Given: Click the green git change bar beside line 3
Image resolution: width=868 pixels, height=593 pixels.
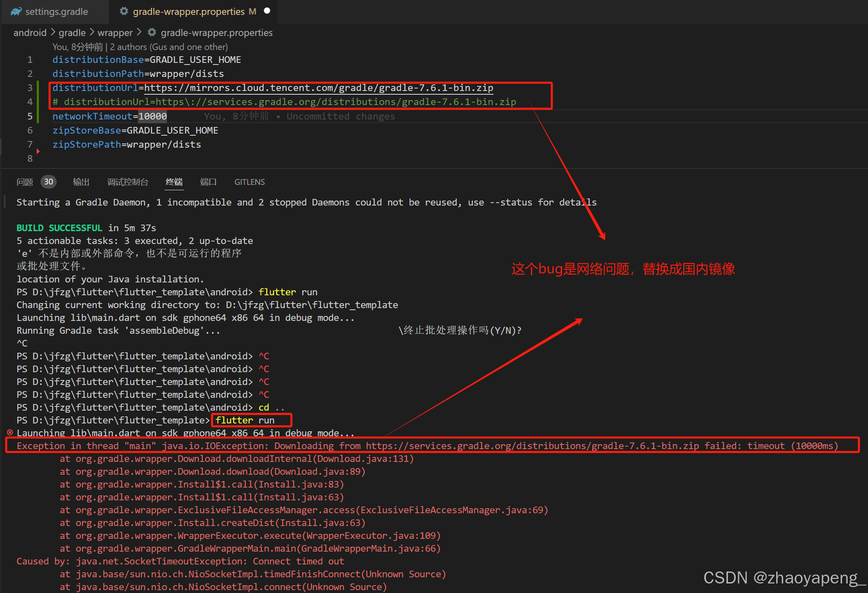Looking at the screenshot, I should (38, 88).
